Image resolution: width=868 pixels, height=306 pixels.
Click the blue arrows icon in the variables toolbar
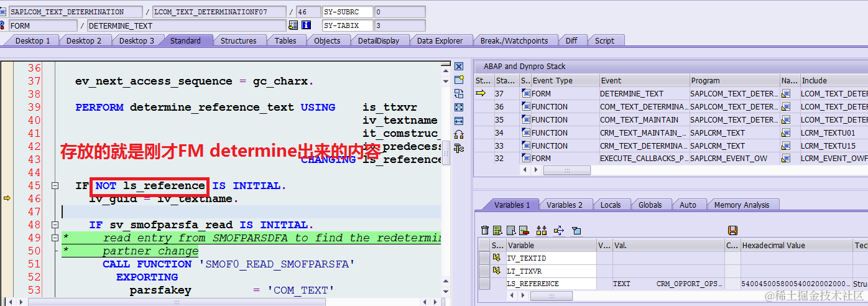[x=558, y=230]
